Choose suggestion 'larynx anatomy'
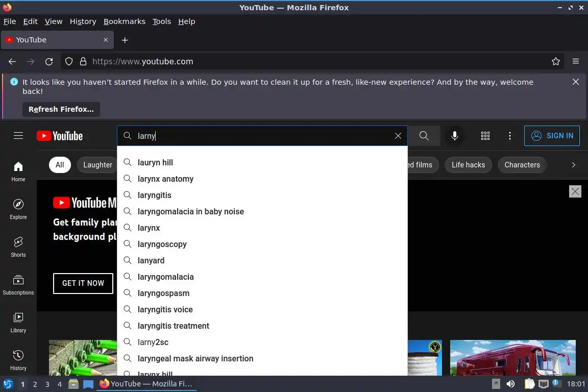This screenshot has width=588, height=392. pyautogui.click(x=262, y=179)
